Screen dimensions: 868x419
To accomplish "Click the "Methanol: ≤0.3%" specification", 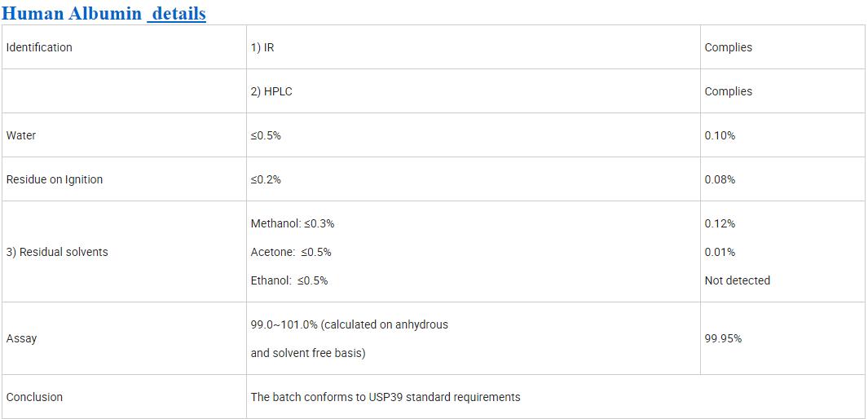I will pyautogui.click(x=293, y=223).
